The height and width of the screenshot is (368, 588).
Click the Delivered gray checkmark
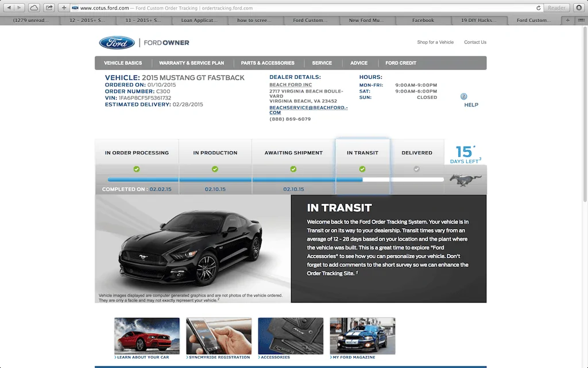417,169
